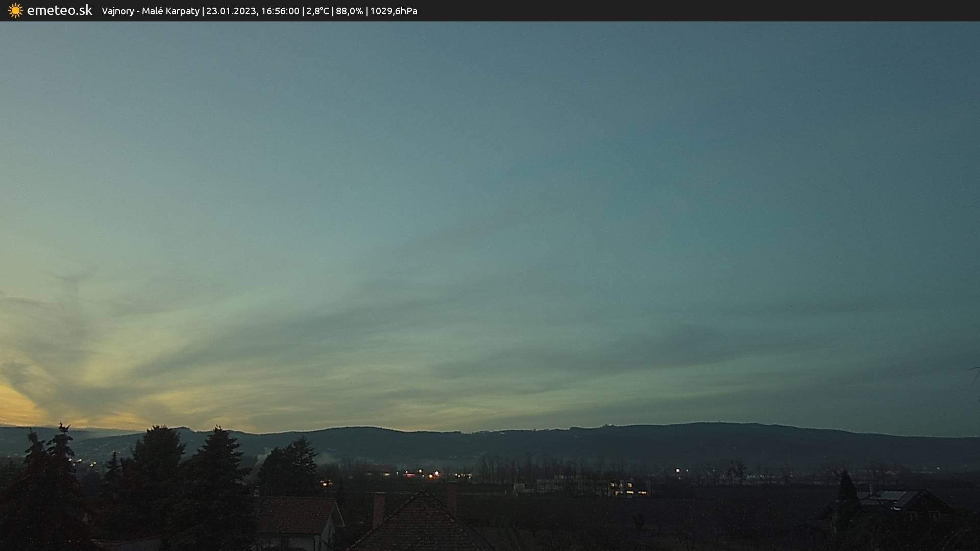The height and width of the screenshot is (551, 980).
Task: Click the lit building windows in the valley
Action: click(x=629, y=489)
